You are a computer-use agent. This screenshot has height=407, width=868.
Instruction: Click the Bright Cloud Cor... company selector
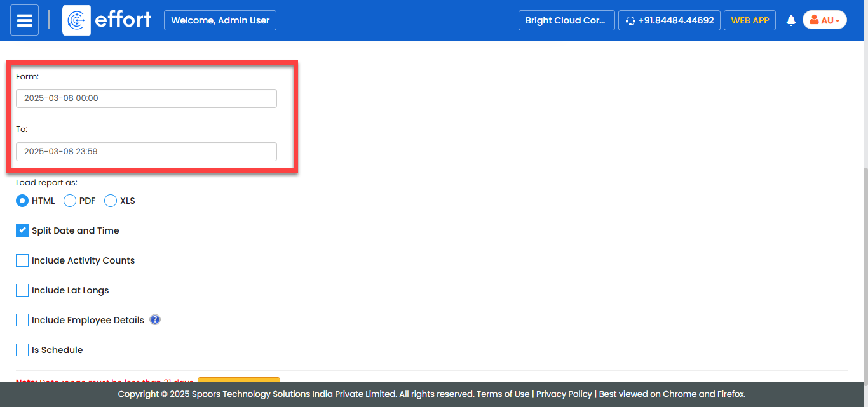coord(566,20)
